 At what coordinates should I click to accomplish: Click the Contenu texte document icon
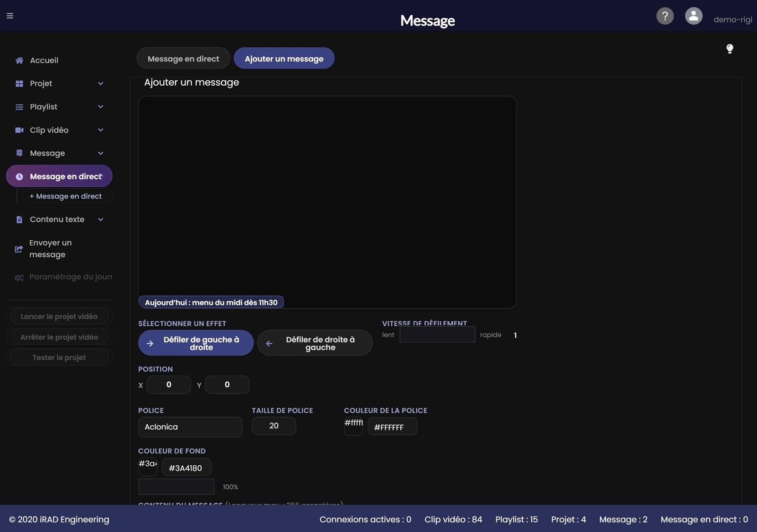[x=19, y=219]
